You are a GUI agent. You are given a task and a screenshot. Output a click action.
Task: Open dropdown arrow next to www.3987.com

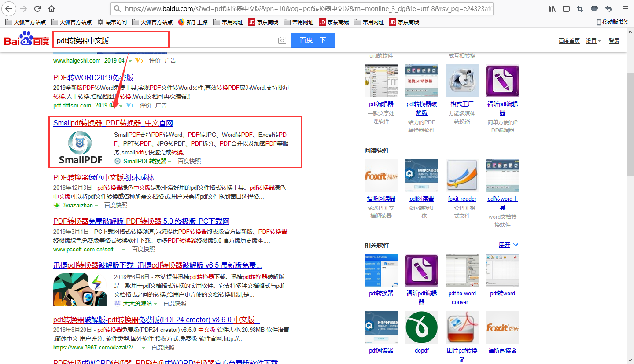144,348
